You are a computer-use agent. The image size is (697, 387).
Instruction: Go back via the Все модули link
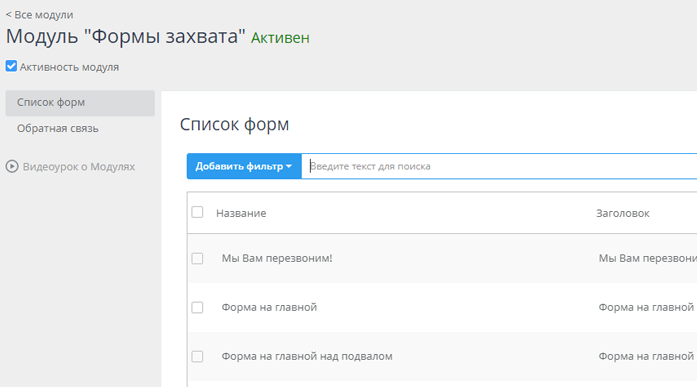[x=40, y=15]
